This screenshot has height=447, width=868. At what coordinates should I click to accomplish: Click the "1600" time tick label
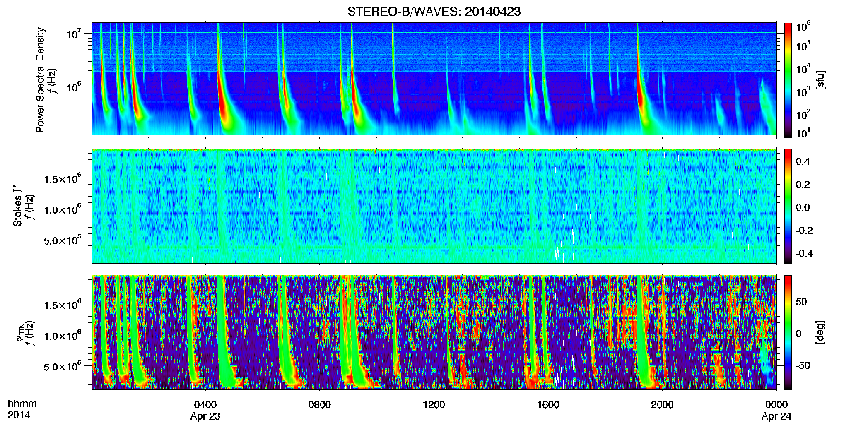click(x=548, y=404)
